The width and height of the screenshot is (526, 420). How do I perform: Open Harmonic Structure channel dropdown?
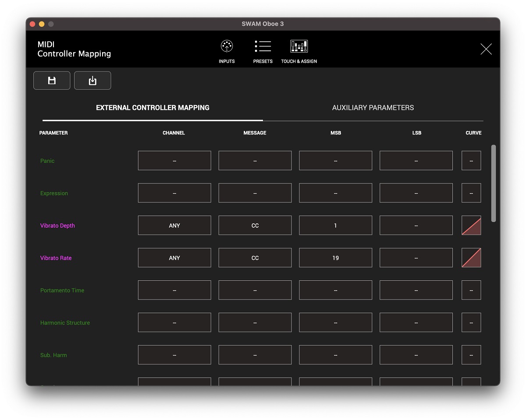point(174,323)
